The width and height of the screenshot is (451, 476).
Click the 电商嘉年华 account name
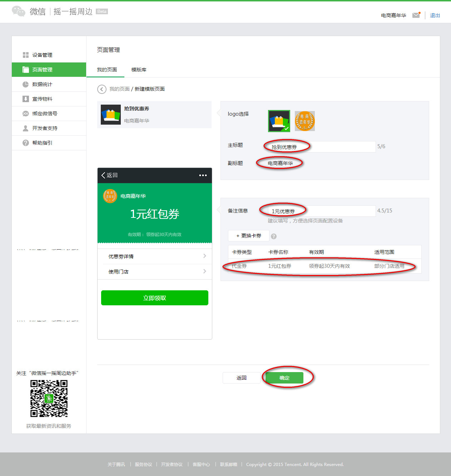393,15
